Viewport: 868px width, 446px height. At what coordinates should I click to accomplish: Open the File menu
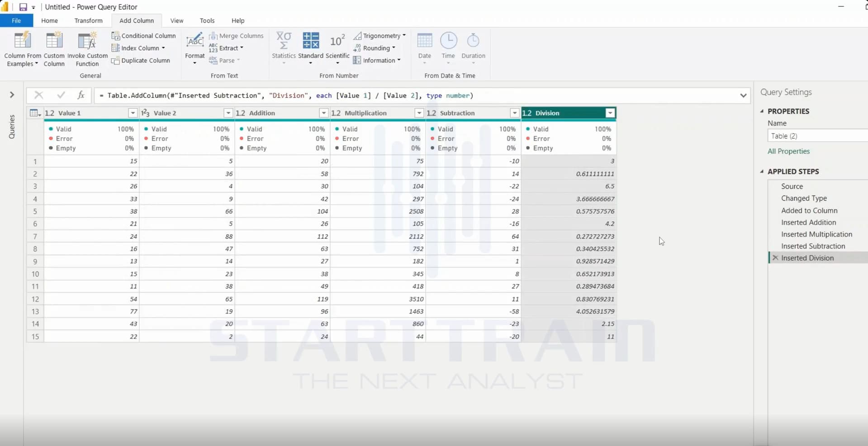click(16, 21)
